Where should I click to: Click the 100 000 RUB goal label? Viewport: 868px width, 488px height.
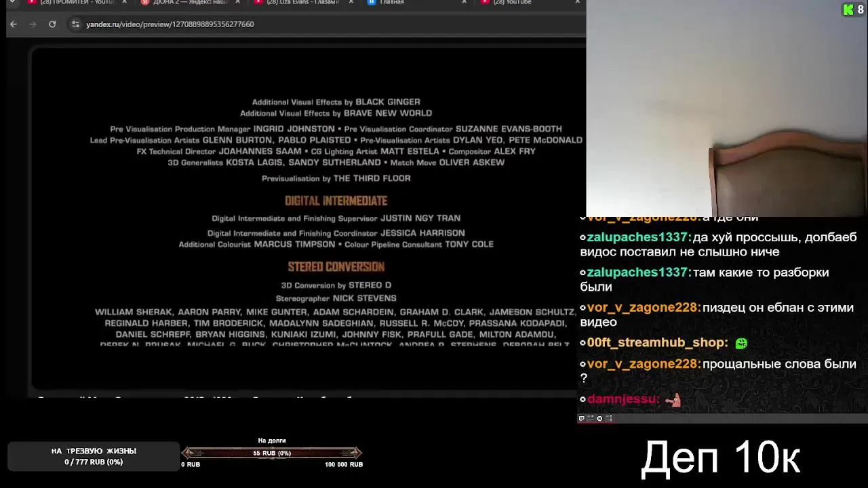pos(344,464)
